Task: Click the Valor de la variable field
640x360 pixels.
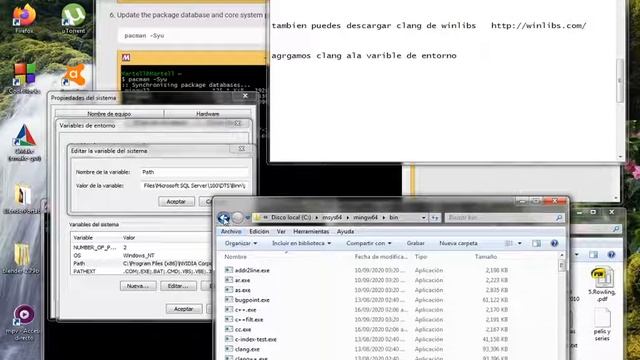Action: click(194, 186)
